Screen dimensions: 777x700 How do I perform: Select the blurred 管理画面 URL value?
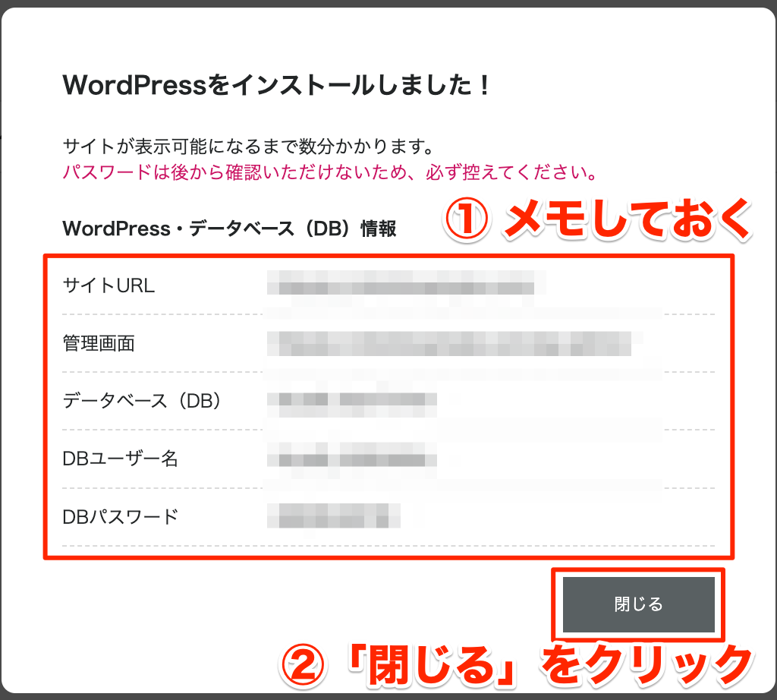[455, 344]
